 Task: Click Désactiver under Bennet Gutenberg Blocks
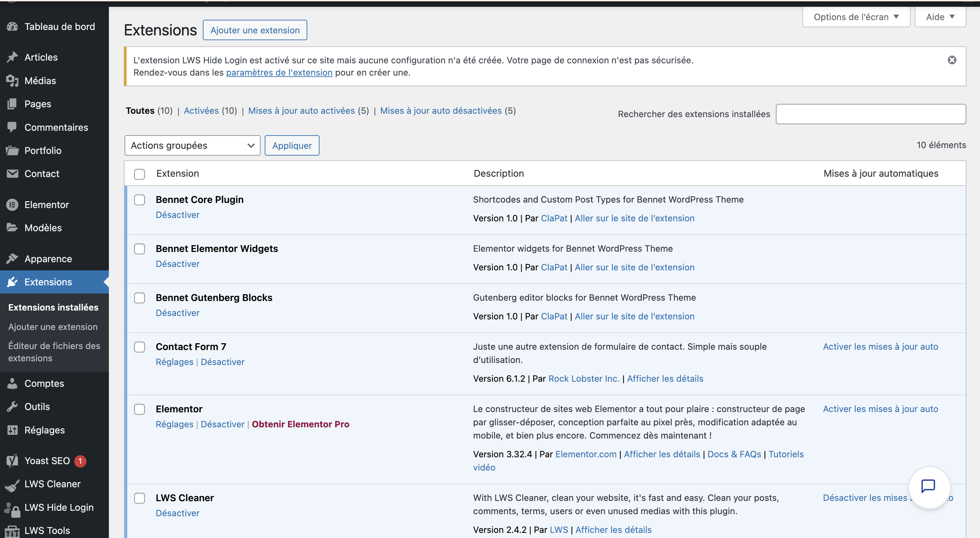point(177,313)
